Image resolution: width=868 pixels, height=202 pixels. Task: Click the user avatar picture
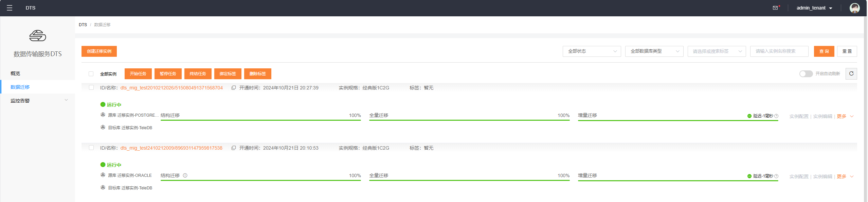point(854,8)
